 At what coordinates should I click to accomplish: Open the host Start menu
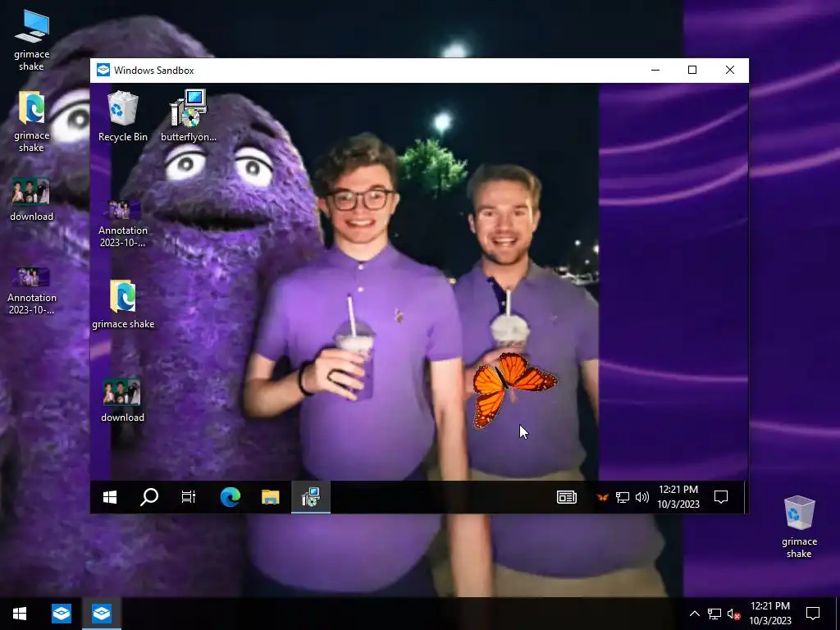click(20, 614)
